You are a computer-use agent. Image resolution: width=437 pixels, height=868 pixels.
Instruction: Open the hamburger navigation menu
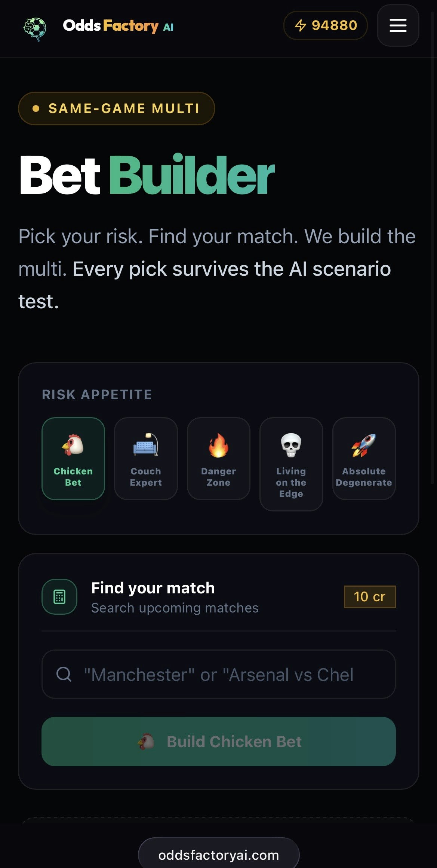(397, 26)
